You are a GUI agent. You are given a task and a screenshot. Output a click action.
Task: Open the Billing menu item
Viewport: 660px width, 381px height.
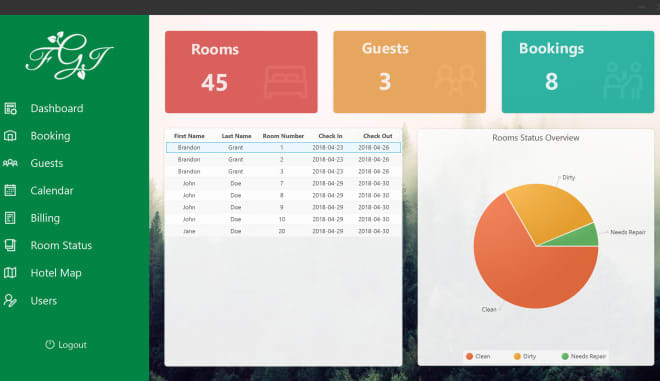click(45, 218)
